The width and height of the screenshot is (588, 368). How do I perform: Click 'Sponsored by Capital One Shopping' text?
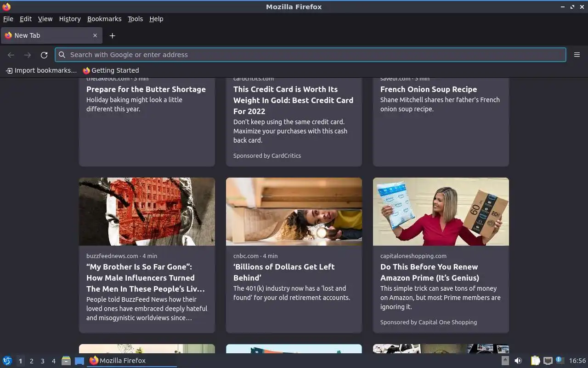[429, 322]
